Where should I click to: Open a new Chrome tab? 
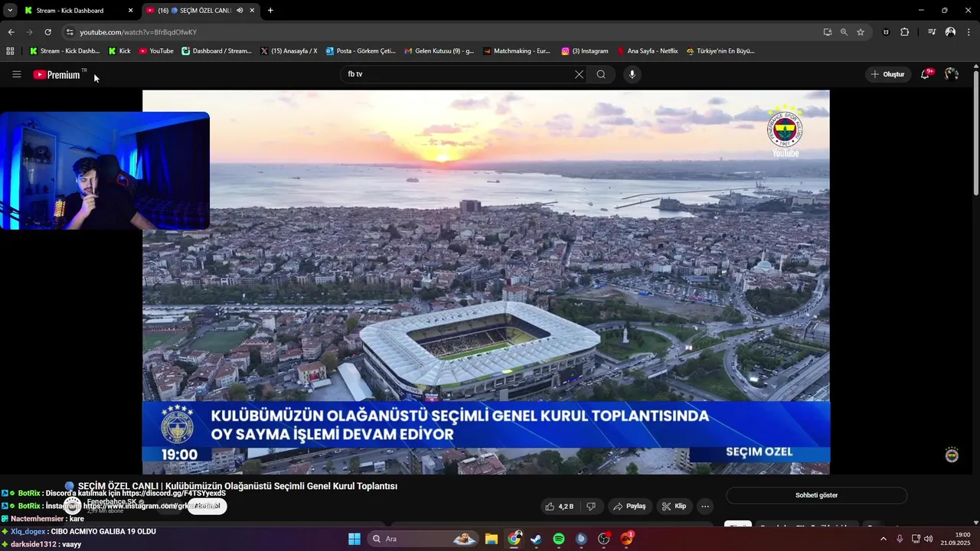click(270, 11)
